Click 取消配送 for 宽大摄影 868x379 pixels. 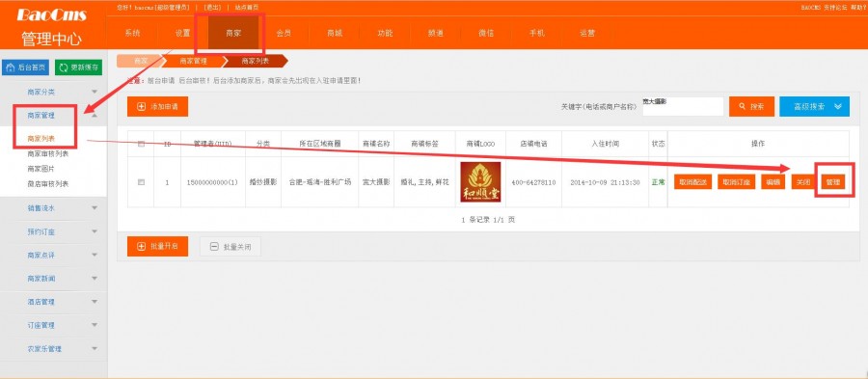tap(692, 182)
